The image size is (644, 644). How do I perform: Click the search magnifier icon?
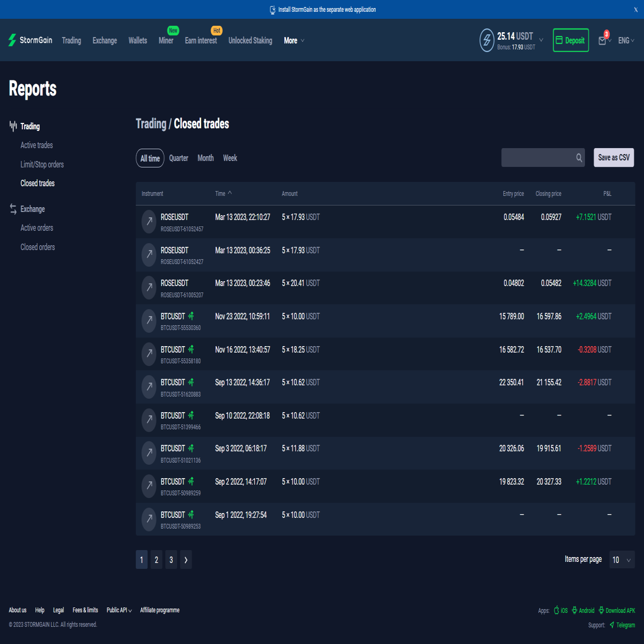pos(579,158)
